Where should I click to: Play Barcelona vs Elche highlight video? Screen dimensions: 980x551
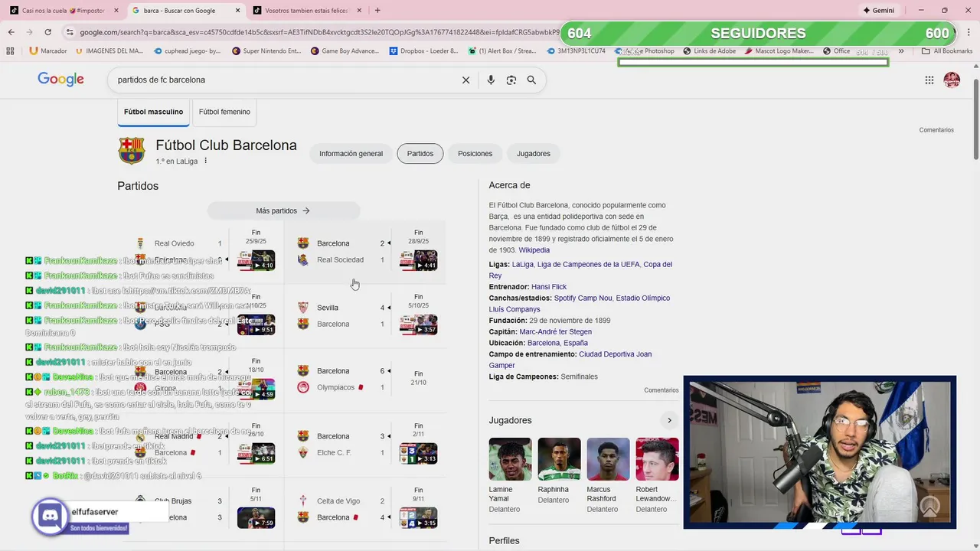tap(419, 453)
